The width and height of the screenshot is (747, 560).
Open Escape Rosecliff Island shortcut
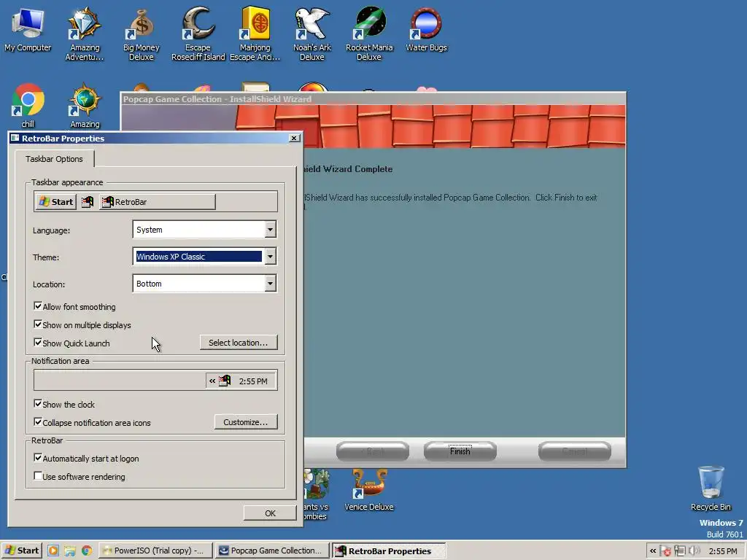point(198,34)
